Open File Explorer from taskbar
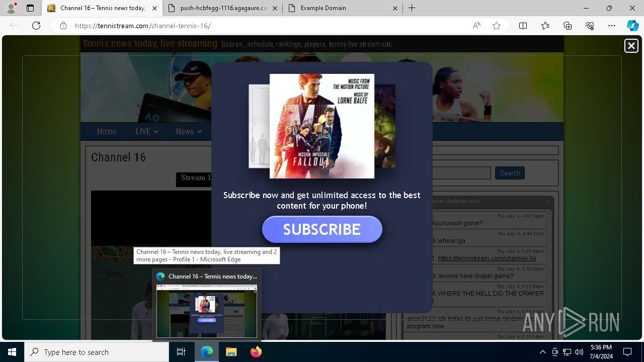The height and width of the screenshot is (362, 644). point(231,352)
